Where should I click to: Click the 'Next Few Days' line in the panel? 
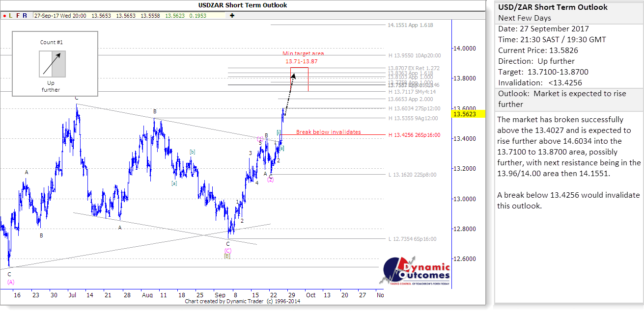tap(524, 18)
